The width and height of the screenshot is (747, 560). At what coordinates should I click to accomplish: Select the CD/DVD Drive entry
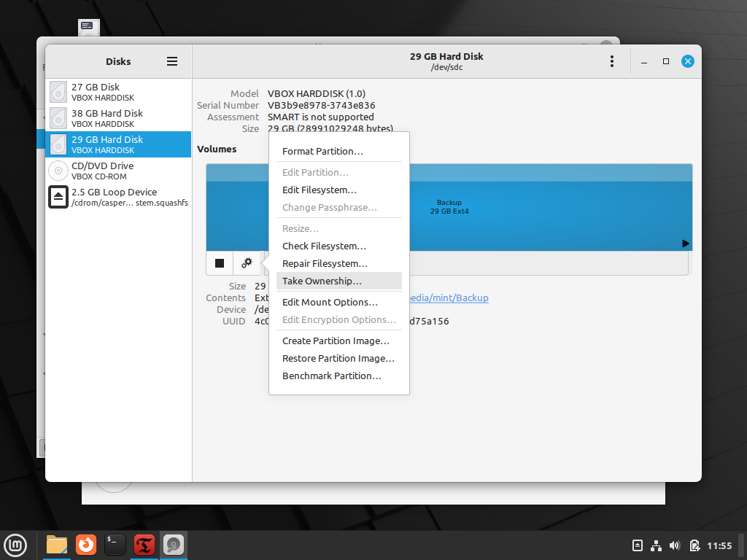[x=119, y=171]
